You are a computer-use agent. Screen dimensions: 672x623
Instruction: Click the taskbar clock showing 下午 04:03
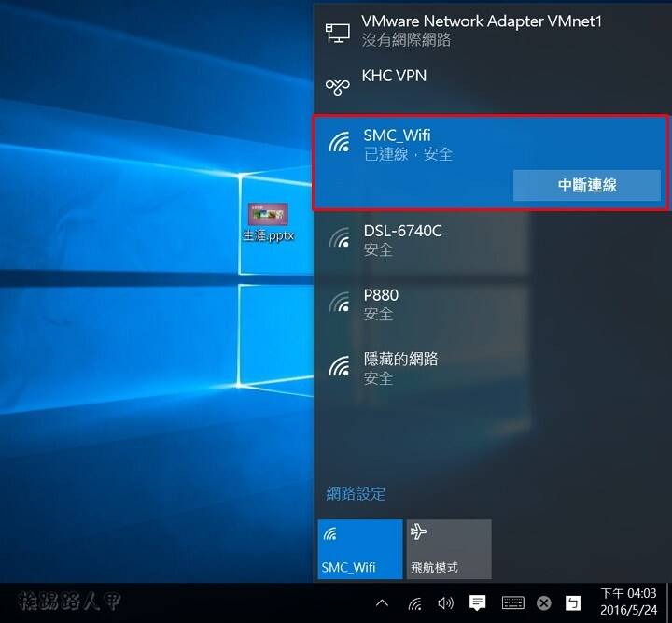click(x=628, y=602)
